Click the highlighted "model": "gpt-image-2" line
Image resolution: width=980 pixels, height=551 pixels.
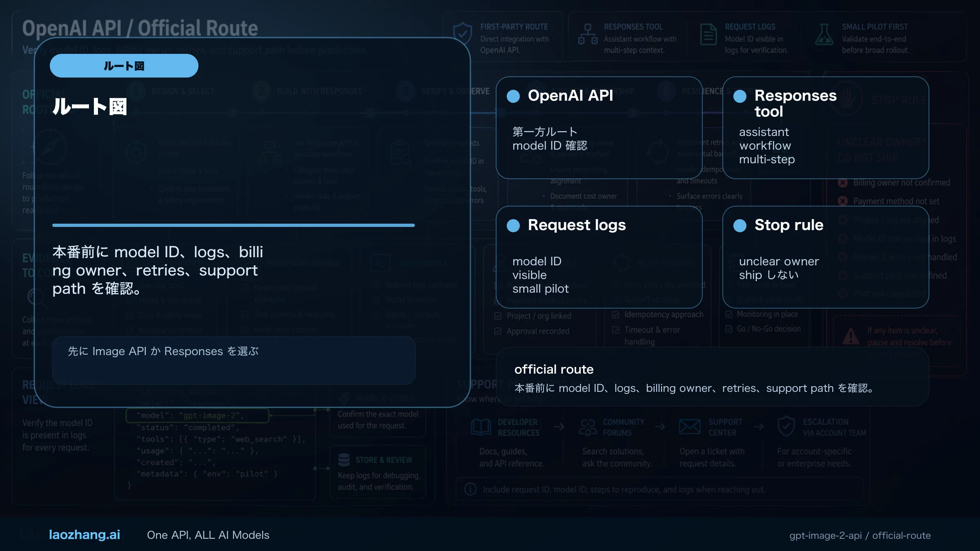coord(198,415)
